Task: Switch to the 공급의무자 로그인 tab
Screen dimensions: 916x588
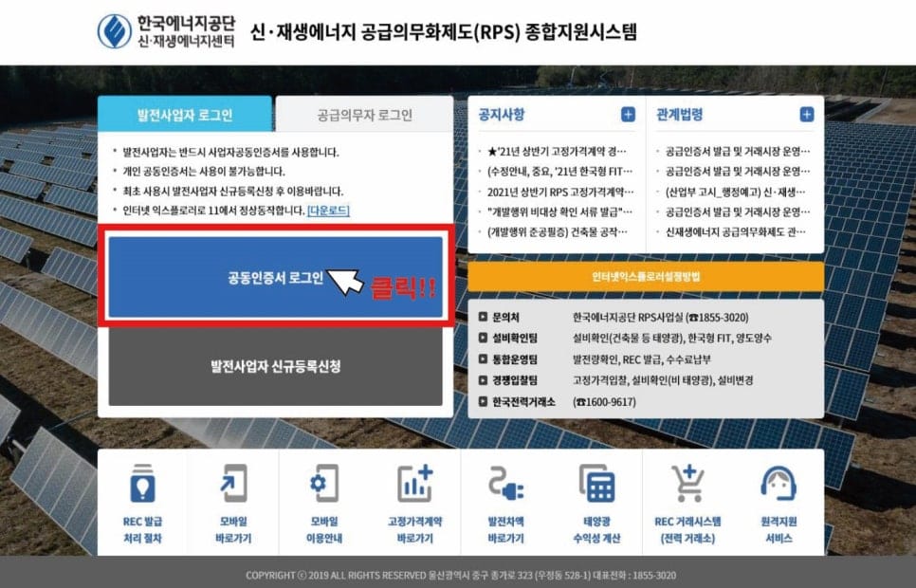Action: [366, 112]
